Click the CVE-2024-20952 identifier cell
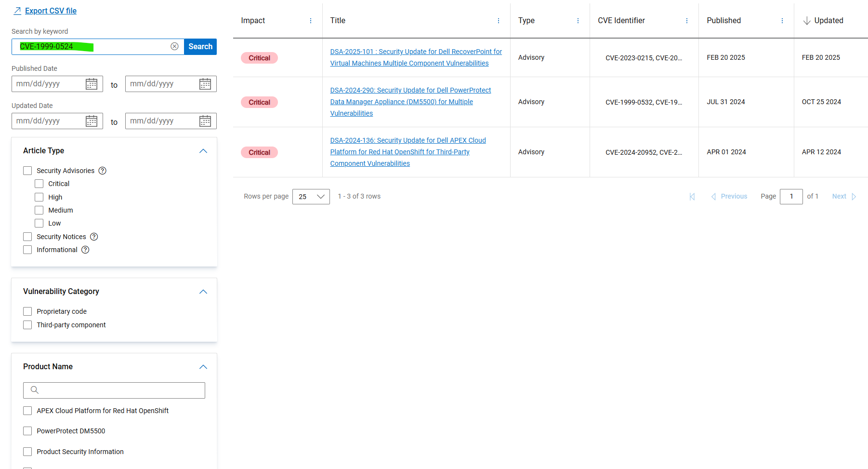 tap(644, 152)
